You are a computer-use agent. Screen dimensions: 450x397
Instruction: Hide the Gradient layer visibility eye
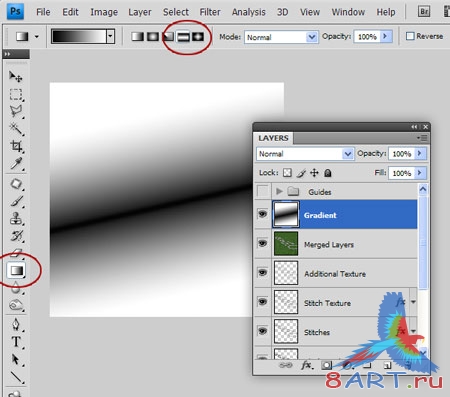pyautogui.click(x=263, y=214)
